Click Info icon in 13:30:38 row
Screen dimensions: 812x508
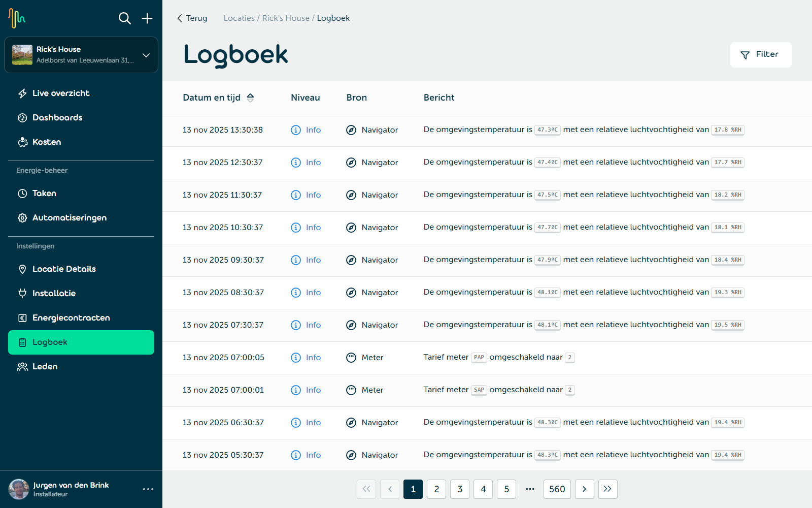(x=296, y=130)
